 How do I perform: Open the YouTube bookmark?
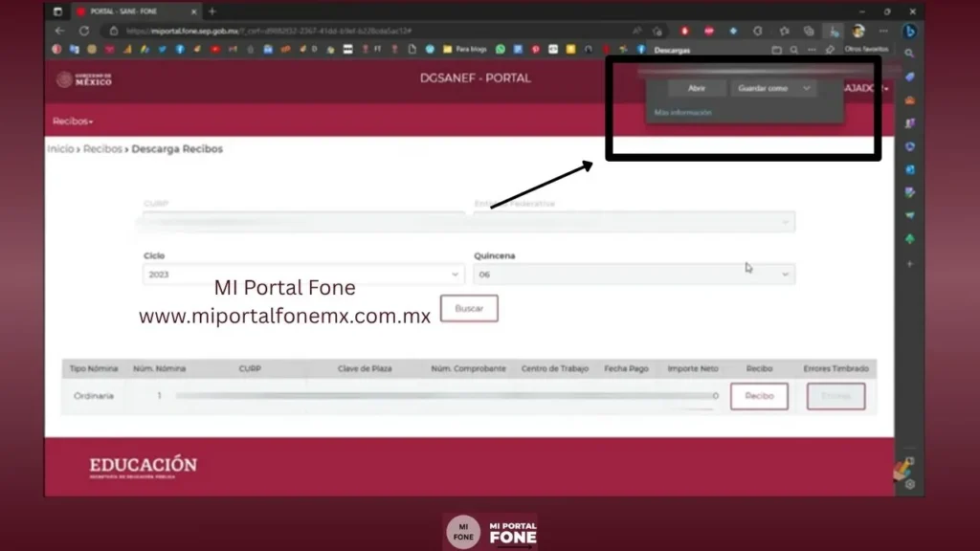(x=215, y=50)
